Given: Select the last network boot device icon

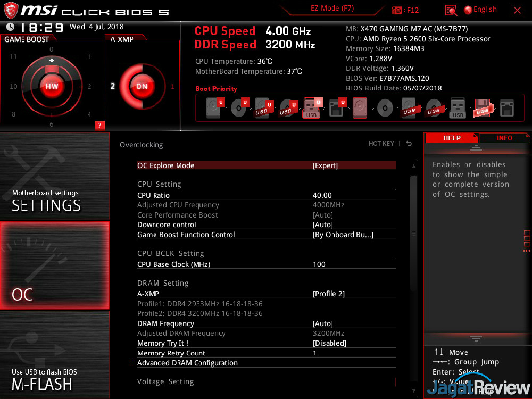Looking at the screenshot, I should pyautogui.click(x=507, y=108).
